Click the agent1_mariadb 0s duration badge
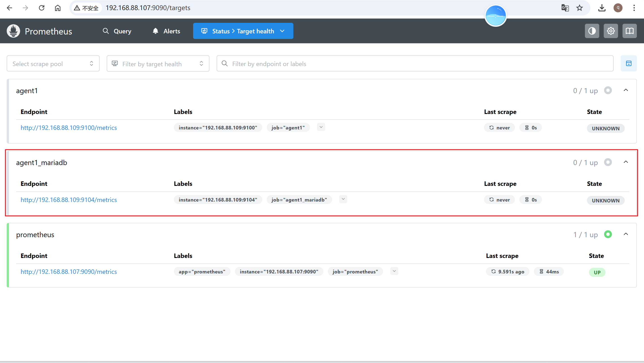Screen dimensions: 644x363 (x=531, y=200)
